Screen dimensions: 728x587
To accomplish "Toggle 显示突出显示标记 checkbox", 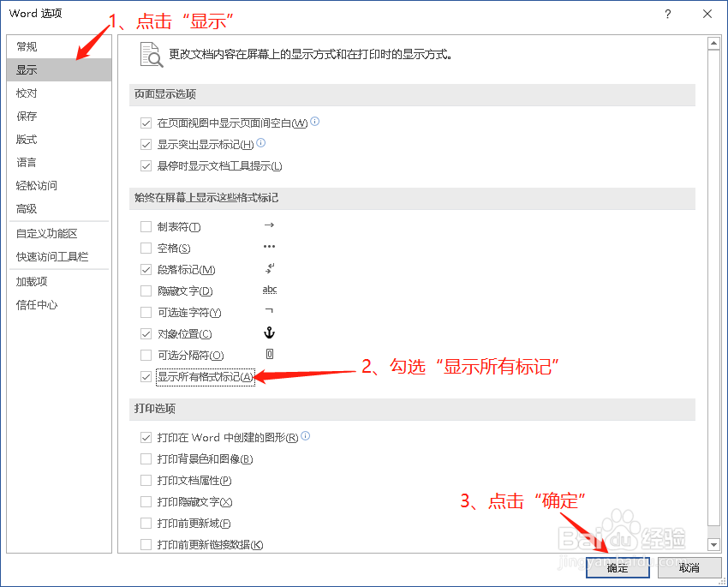I will click(x=146, y=145).
